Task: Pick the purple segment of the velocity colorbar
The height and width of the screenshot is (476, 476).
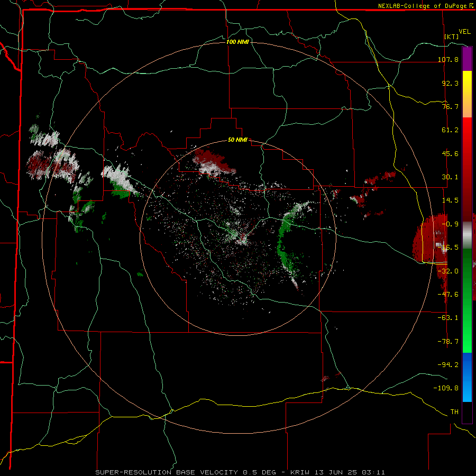Action: tap(467, 59)
